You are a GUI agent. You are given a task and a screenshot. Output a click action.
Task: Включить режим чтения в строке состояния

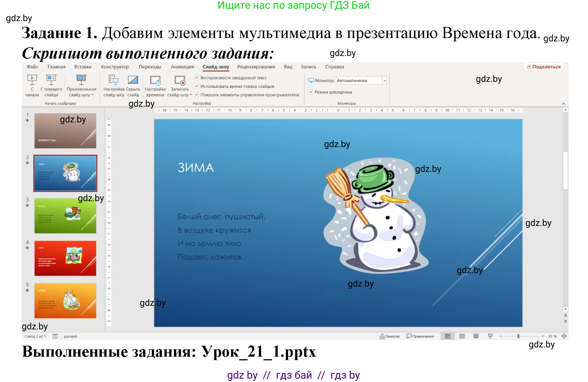[476, 336]
